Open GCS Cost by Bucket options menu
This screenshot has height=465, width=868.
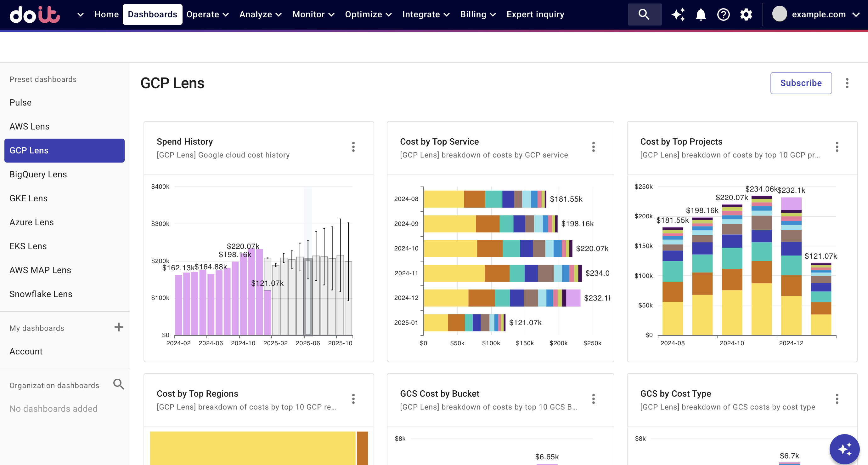pos(593,399)
